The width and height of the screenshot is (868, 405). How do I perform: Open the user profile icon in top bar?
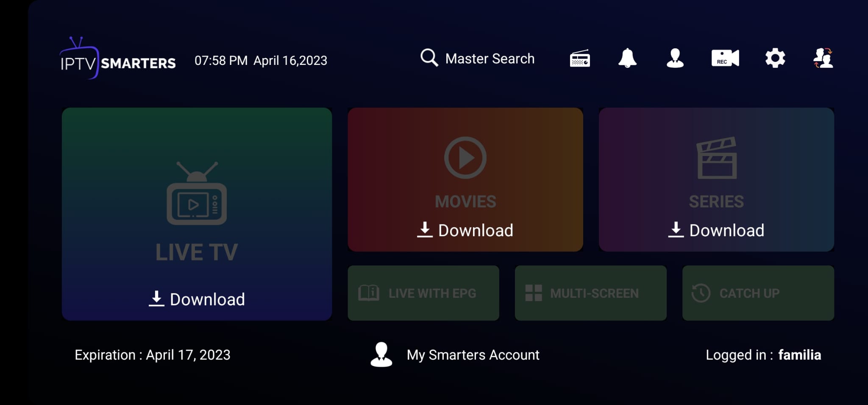click(675, 58)
